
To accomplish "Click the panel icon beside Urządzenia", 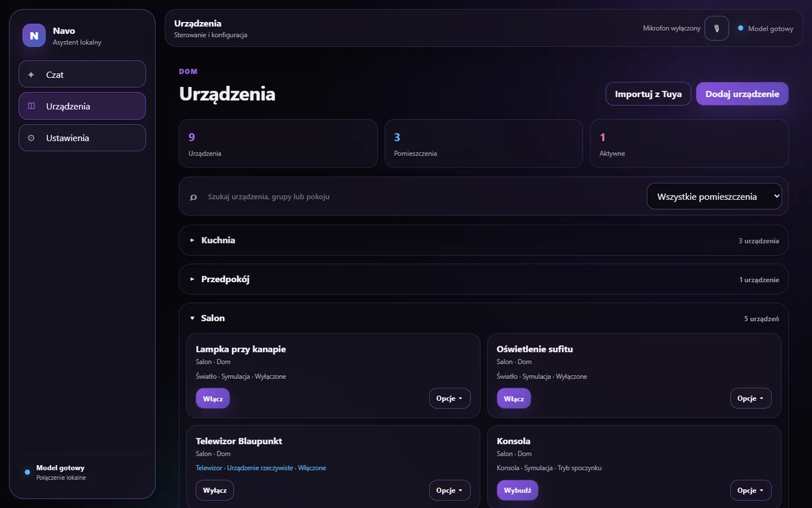I will 31,106.
